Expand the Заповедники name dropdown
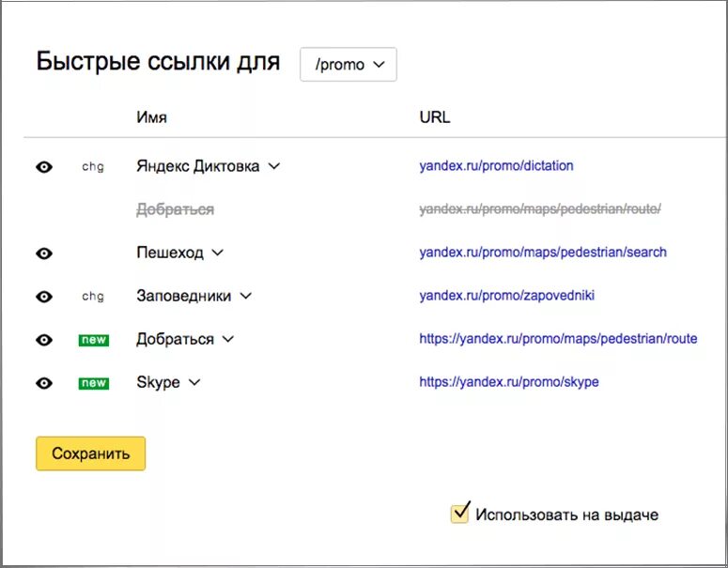This screenshot has width=728, height=568. 245,296
